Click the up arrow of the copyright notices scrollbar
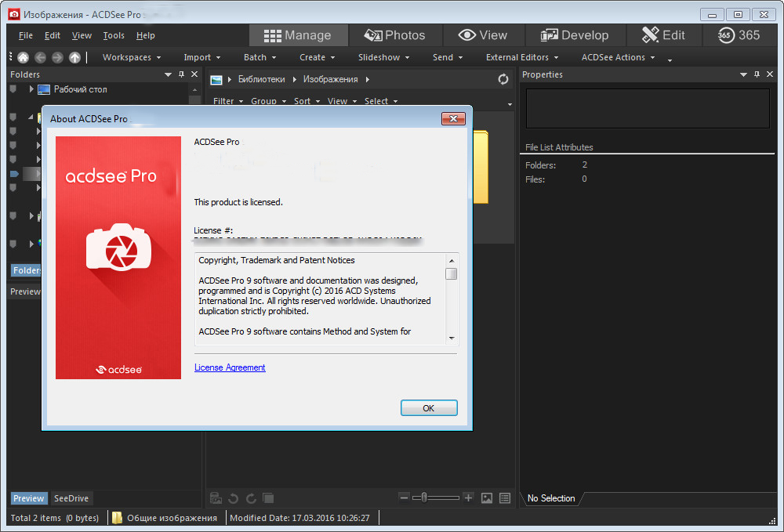Viewport: 784px width, 532px height. tap(452, 261)
